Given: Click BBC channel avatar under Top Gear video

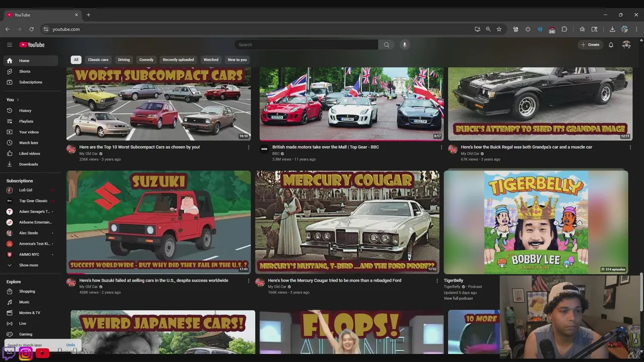Looking at the screenshot, I should click(x=264, y=149).
